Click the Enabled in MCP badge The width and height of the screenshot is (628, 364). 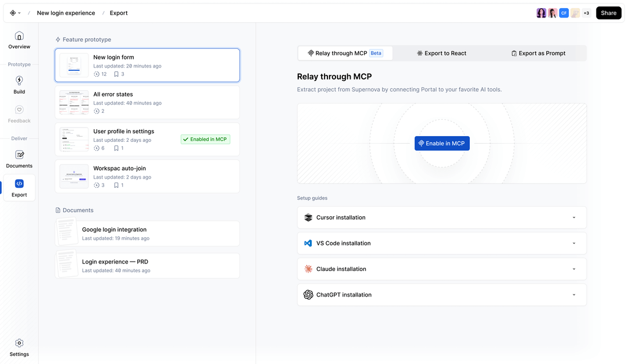click(x=205, y=139)
